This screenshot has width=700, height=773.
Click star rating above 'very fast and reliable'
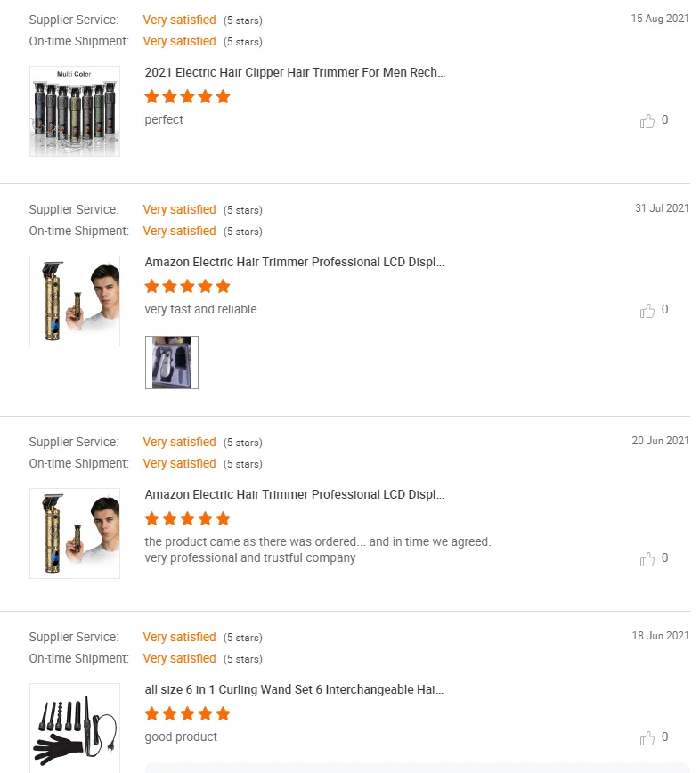pyautogui.click(x=187, y=286)
